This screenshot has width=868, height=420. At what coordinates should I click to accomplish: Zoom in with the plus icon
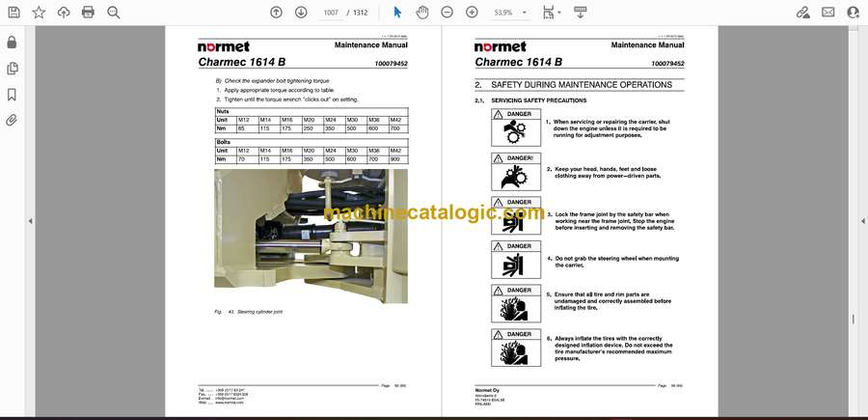click(472, 13)
